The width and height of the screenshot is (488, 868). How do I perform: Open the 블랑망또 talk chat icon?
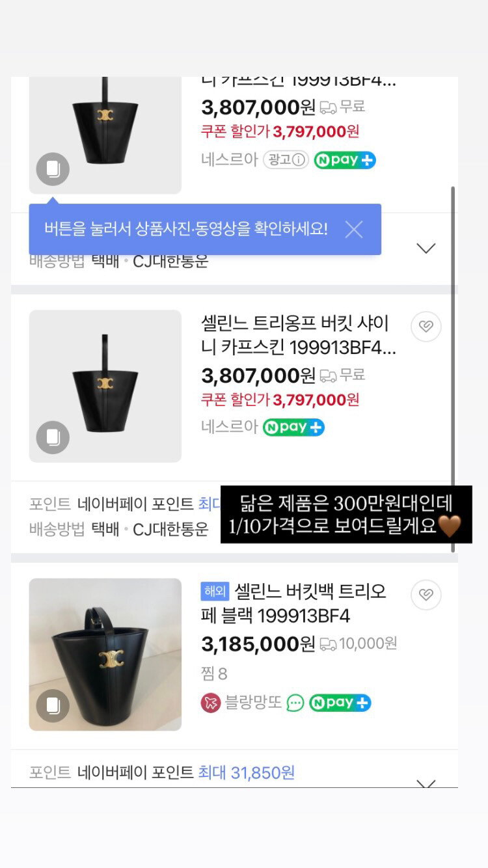295,703
